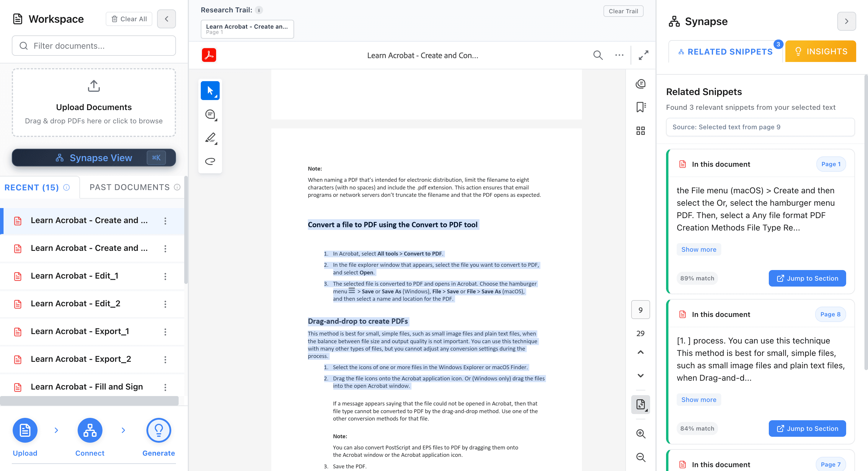Collapse the Workspace sidebar
Viewport: 868px width, 471px height.
click(x=167, y=19)
